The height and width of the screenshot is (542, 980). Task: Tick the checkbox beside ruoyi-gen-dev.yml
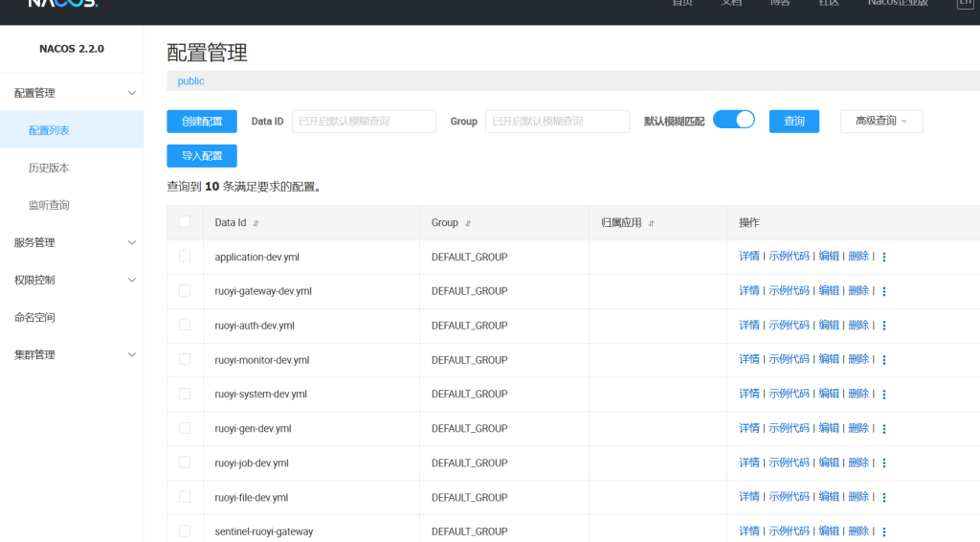coord(185,428)
